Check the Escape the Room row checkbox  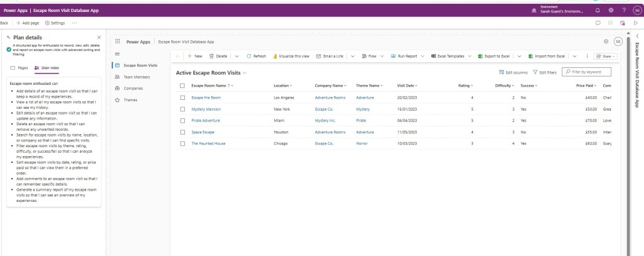pos(182,97)
